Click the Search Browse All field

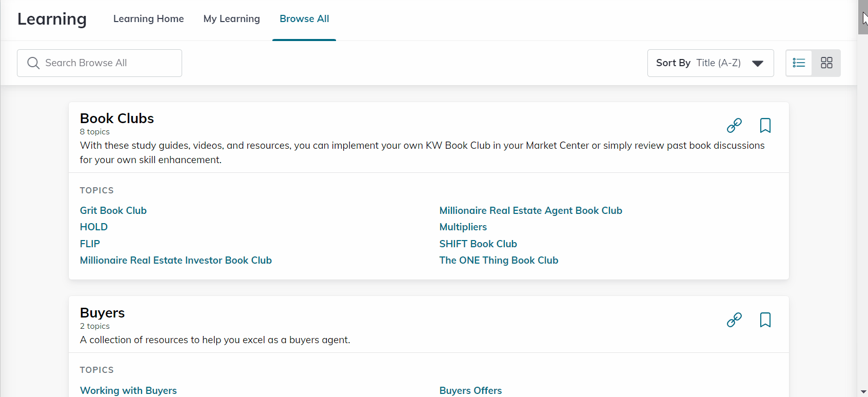coord(100,63)
